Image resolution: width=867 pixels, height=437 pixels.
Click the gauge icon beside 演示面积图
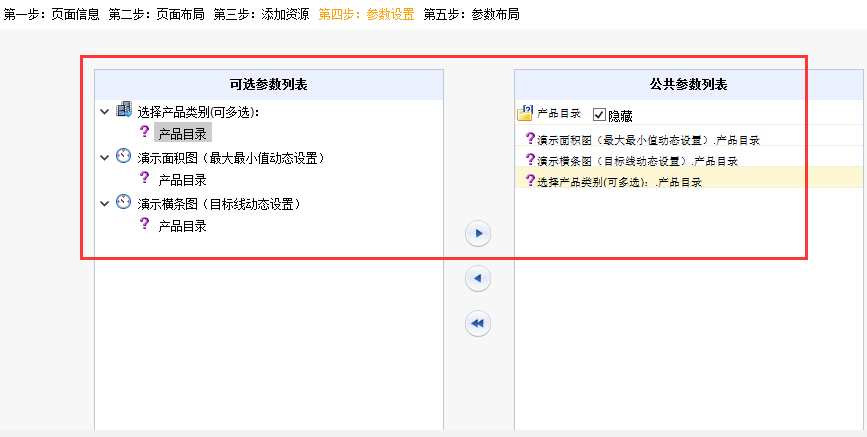tap(123, 156)
